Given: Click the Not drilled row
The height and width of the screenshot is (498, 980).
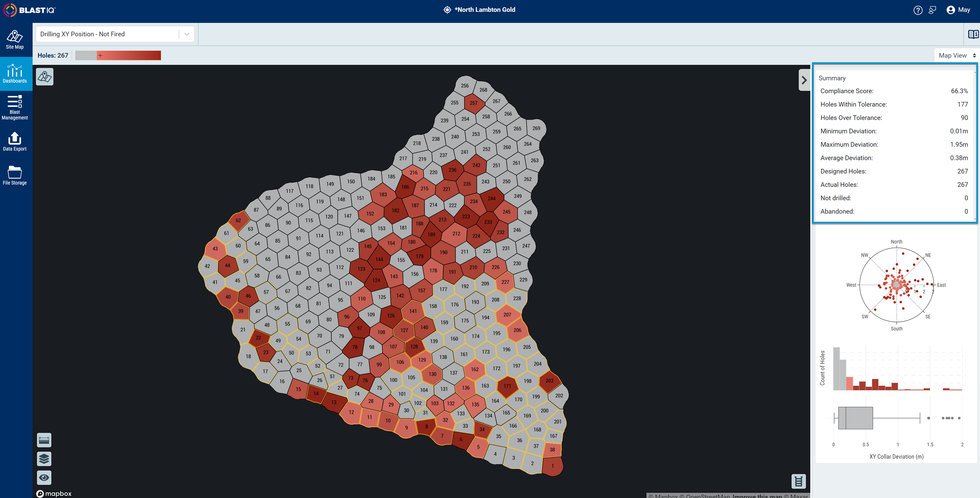Looking at the screenshot, I should [x=894, y=198].
